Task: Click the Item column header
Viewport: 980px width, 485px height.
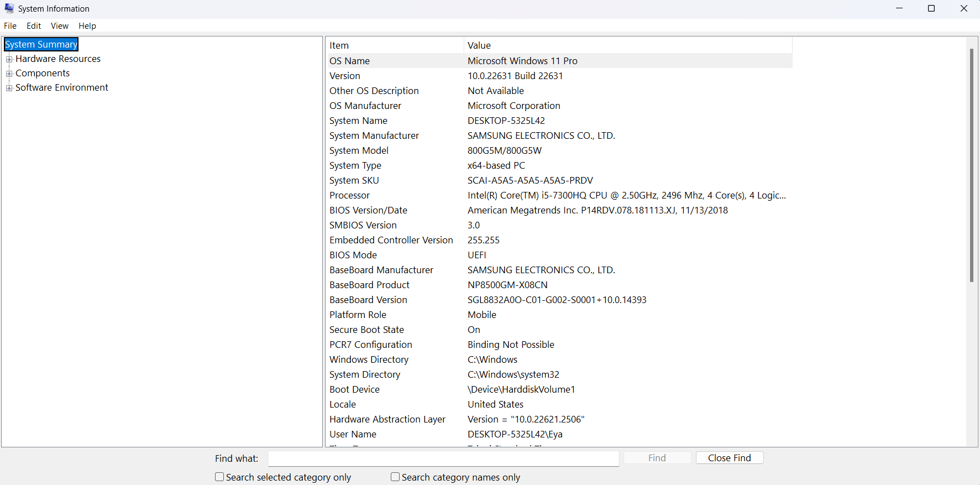Action: (x=395, y=45)
